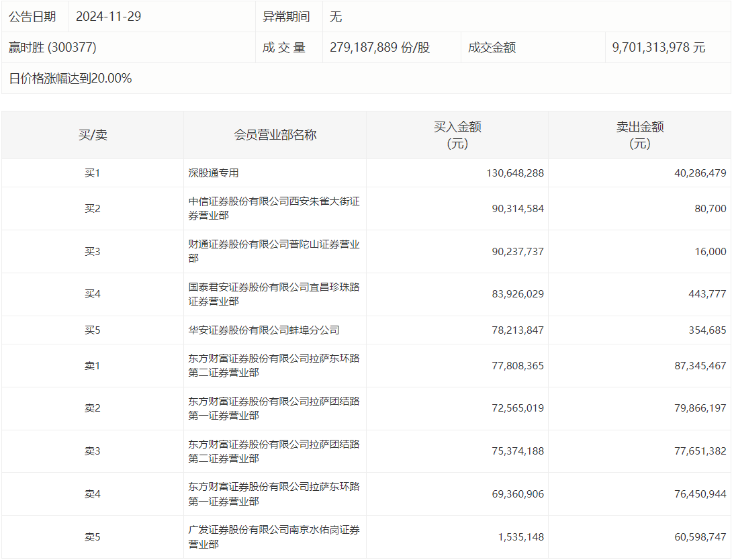Select the 买3 row label
Image resolution: width=732 pixels, height=560 pixels.
click(x=93, y=252)
